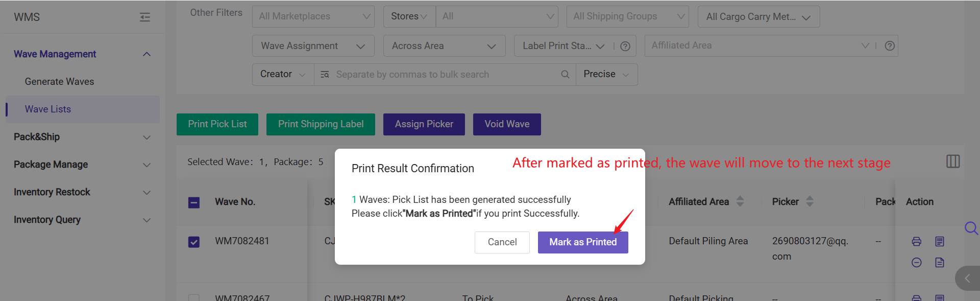Click the help icon beside Affiliated Area
The height and width of the screenshot is (301, 980).
tap(889, 46)
